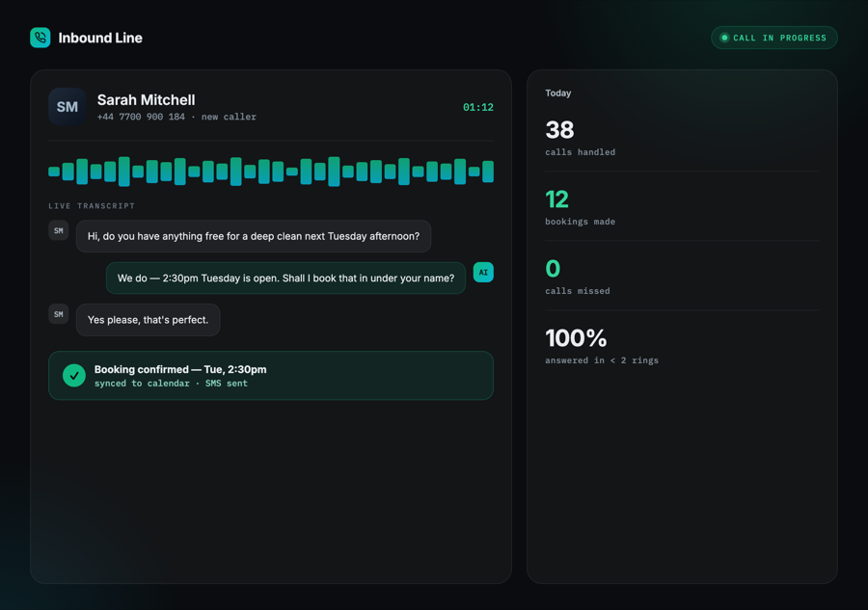The image size is (868, 610).
Task: Click the SM avatar beside deep clean message
Action: 58,230
